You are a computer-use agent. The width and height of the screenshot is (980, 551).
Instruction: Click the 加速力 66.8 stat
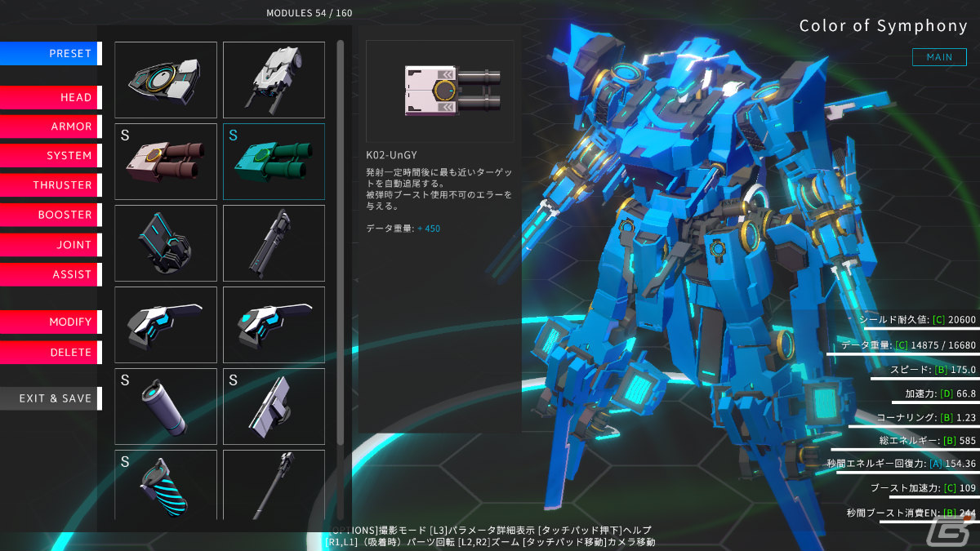pyautogui.click(x=941, y=393)
